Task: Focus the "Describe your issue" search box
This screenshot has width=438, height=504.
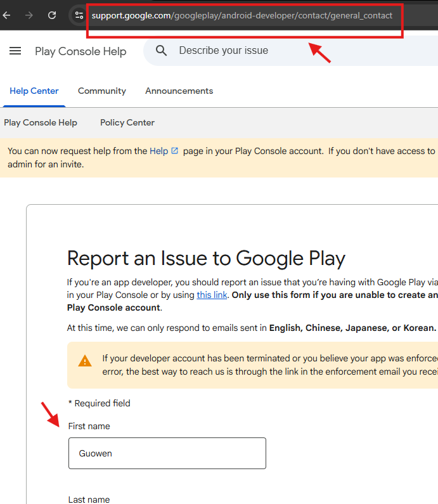Action: point(285,51)
